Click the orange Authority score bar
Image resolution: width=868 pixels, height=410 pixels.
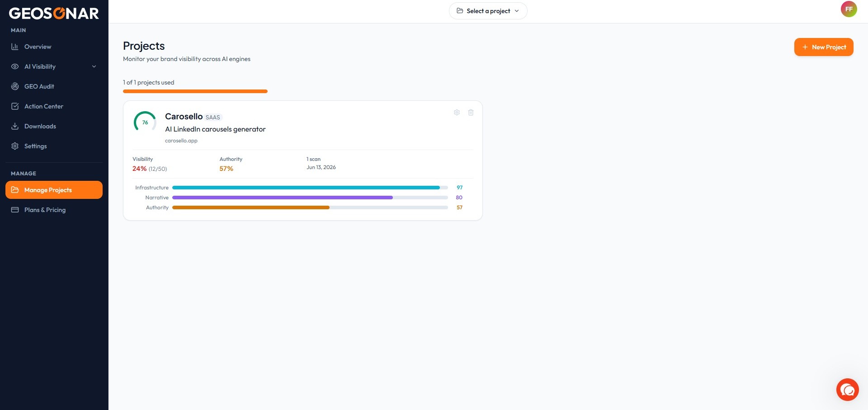point(310,207)
